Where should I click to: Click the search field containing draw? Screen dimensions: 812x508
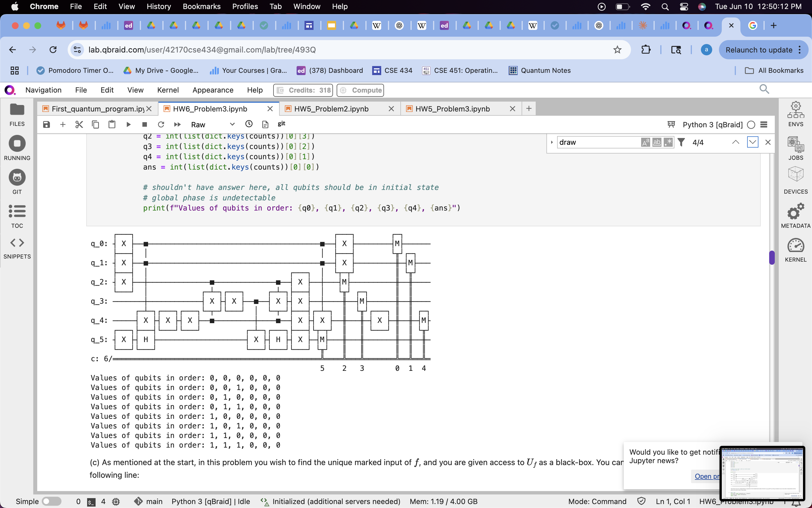599,142
